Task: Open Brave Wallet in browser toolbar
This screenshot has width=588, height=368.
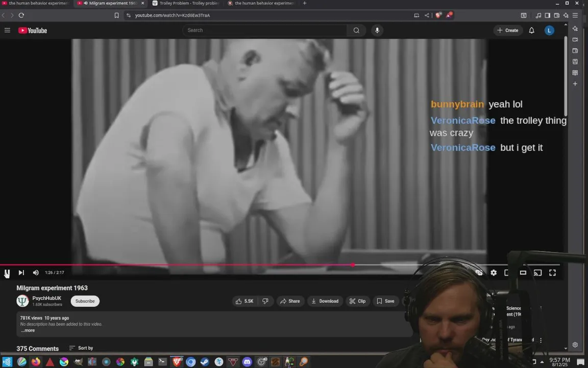Action: [x=556, y=15]
